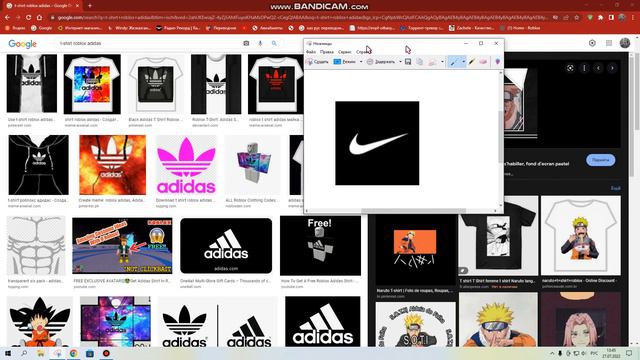The image size is (640, 360).
Task: Open File Explorer from the taskbar
Action: pos(40,353)
